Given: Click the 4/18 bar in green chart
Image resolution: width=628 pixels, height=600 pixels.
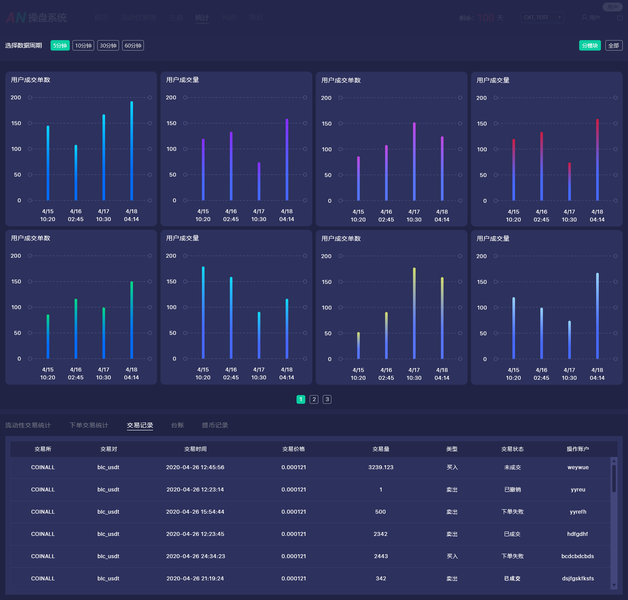Looking at the screenshot, I should 131,320.
